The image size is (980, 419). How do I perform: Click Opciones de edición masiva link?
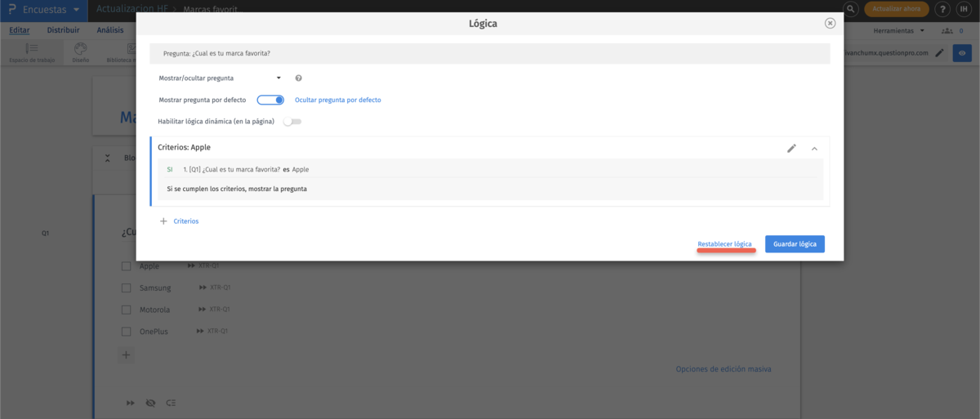(724, 369)
